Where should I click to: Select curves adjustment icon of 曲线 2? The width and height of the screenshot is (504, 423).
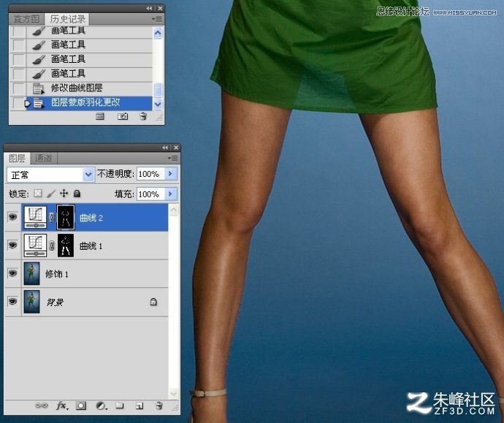click(x=35, y=218)
